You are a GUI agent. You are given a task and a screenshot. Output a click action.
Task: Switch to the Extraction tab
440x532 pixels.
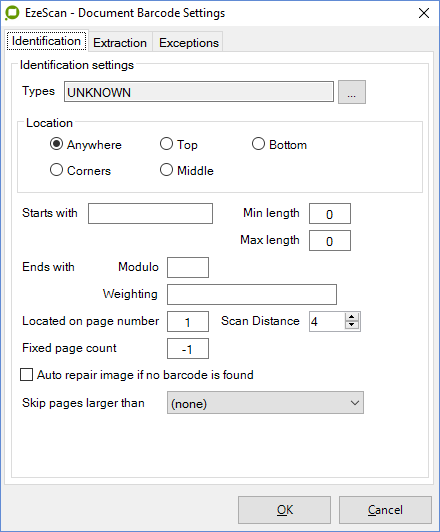(x=120, y=42)
